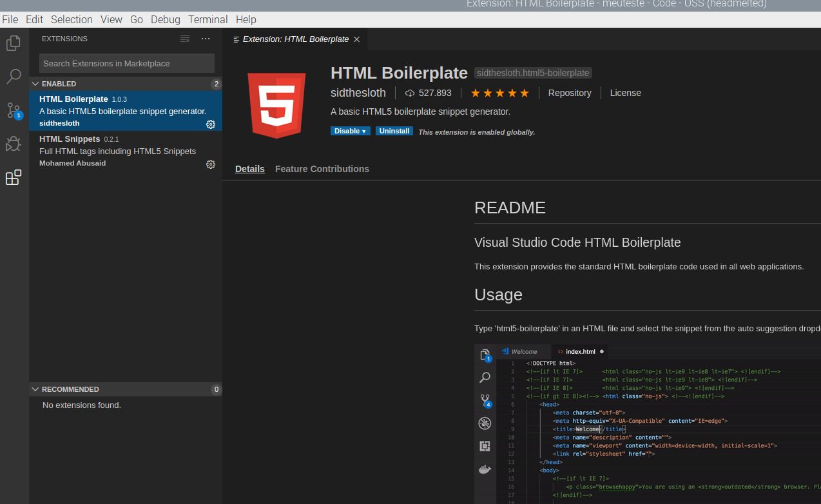Open the View menu
Image resolution: width=821 pixels, height=504 pixels.
coord(111,19)
